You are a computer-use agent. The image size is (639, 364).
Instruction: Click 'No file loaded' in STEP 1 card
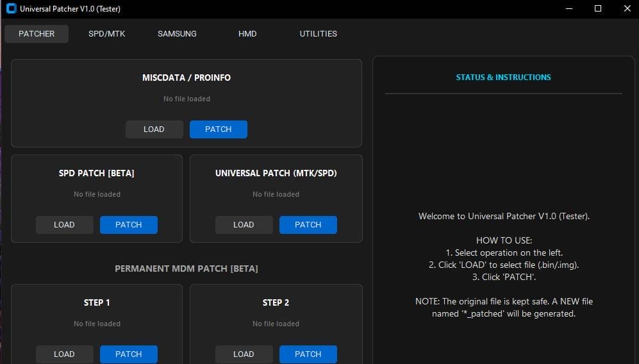tap(97, 324)
